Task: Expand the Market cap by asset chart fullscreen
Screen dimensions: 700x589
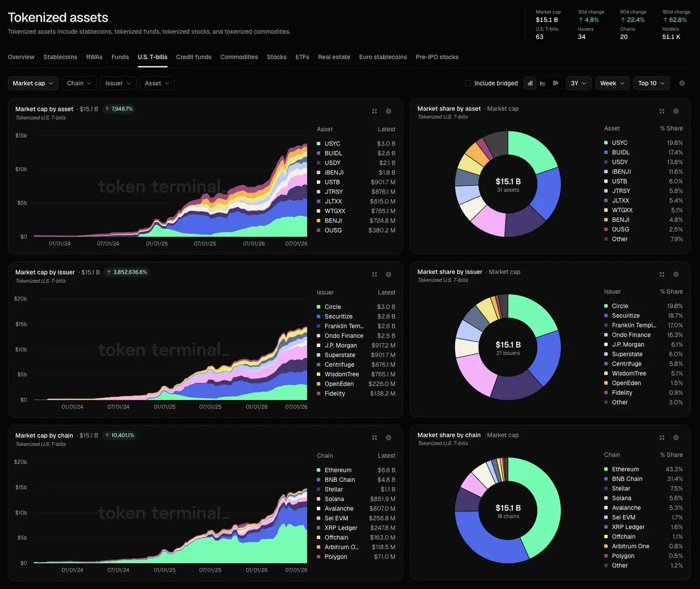Action: 374,111
